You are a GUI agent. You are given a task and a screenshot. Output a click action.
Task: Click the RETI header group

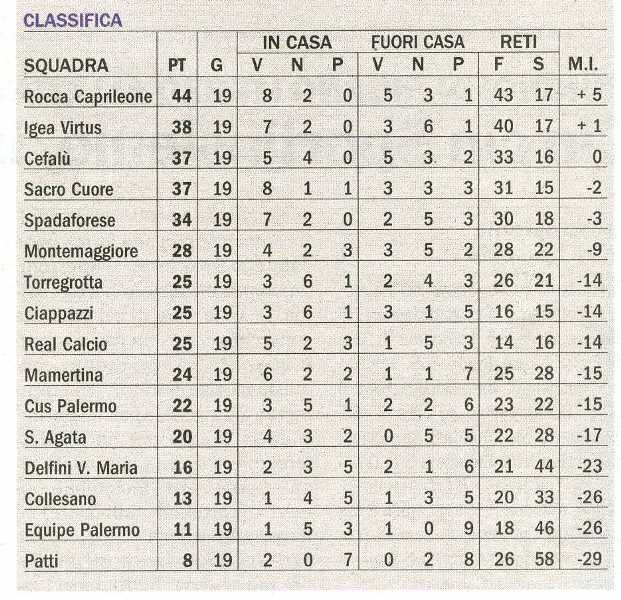(518, 42)
